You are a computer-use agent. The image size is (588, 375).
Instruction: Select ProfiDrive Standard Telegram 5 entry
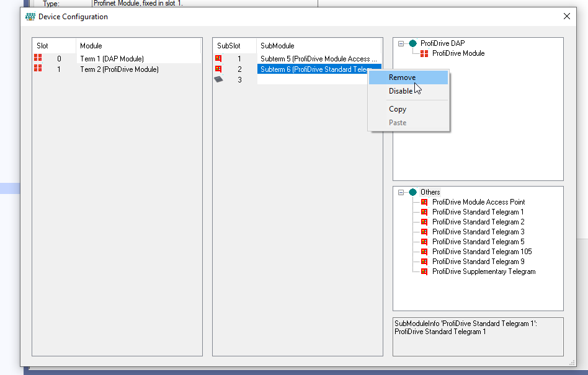[x=478, y=242]
